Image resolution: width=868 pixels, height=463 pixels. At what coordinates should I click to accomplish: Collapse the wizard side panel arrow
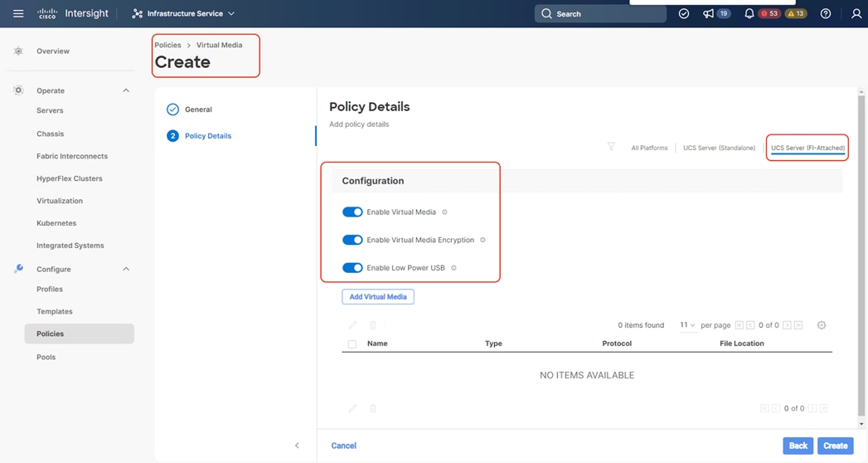[297, 446]
